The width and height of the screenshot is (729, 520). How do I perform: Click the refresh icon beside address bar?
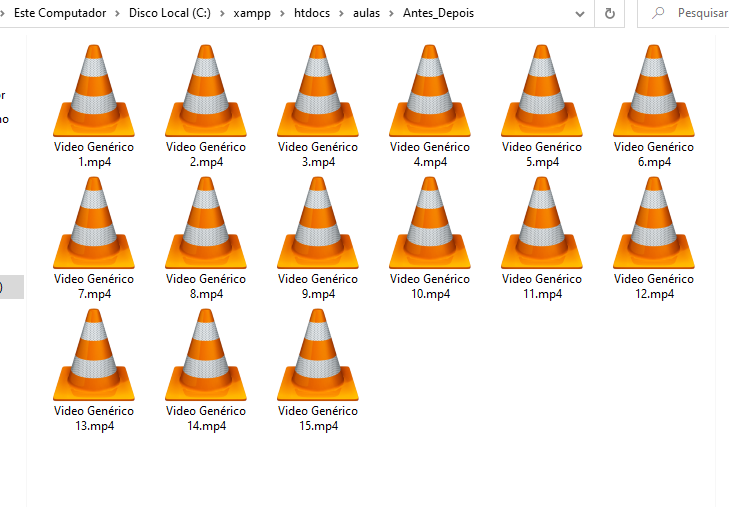click(610, 13)
